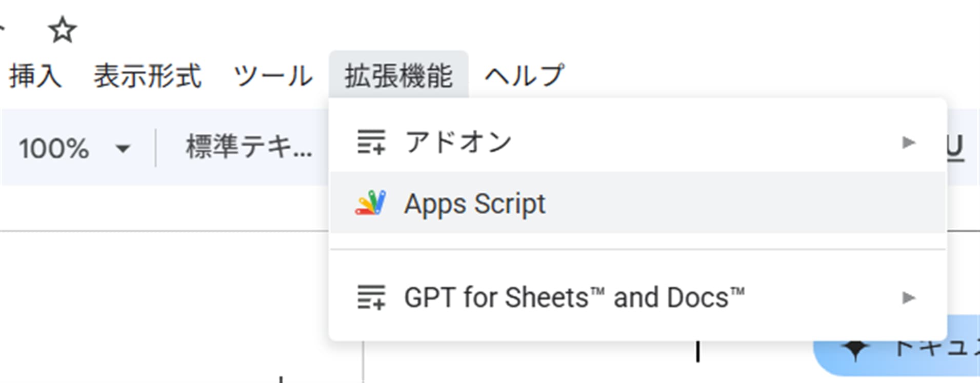Open the 表示形式 menu
This screenshot has width=980, height=383.
click(147, 76)
